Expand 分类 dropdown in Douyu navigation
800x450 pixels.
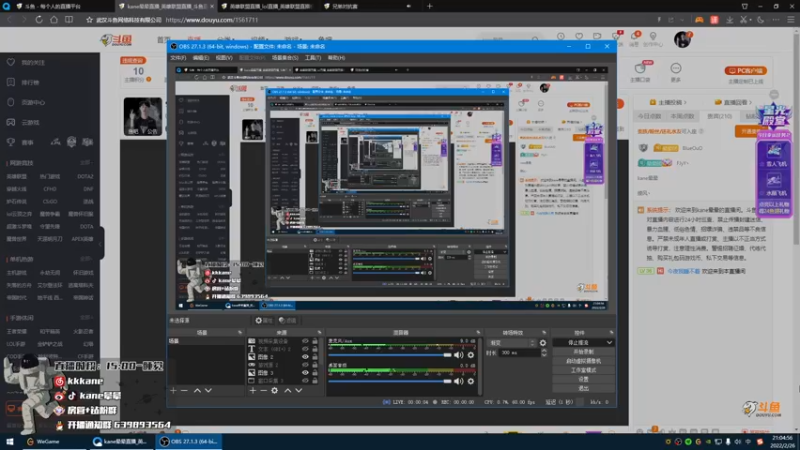(x=225, y=39)
